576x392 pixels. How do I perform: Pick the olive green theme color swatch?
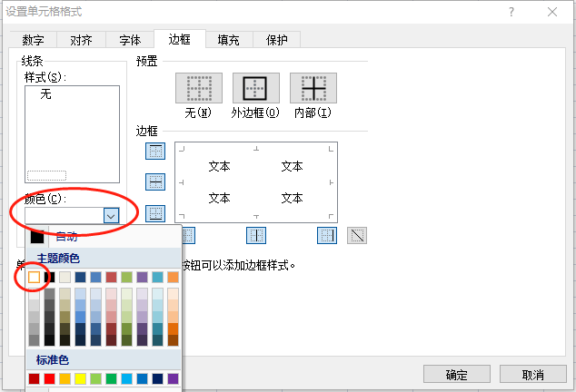[126, 277]
